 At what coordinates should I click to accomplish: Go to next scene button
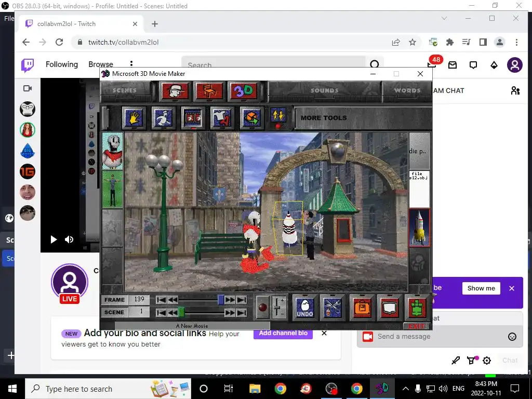click(230, 312)
